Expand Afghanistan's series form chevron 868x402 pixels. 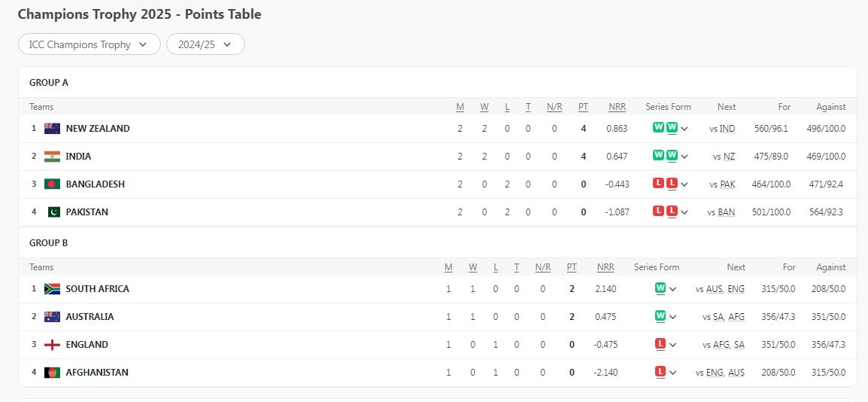672,373
